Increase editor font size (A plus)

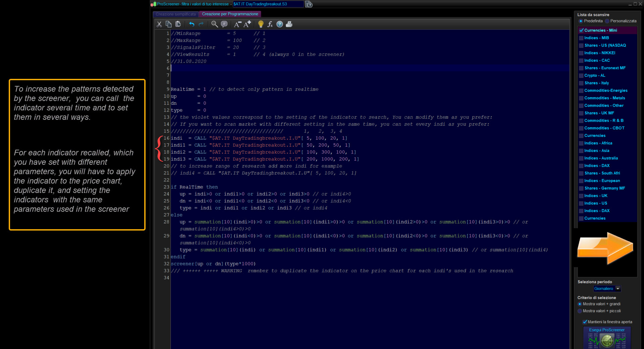(x=247, y=24)
